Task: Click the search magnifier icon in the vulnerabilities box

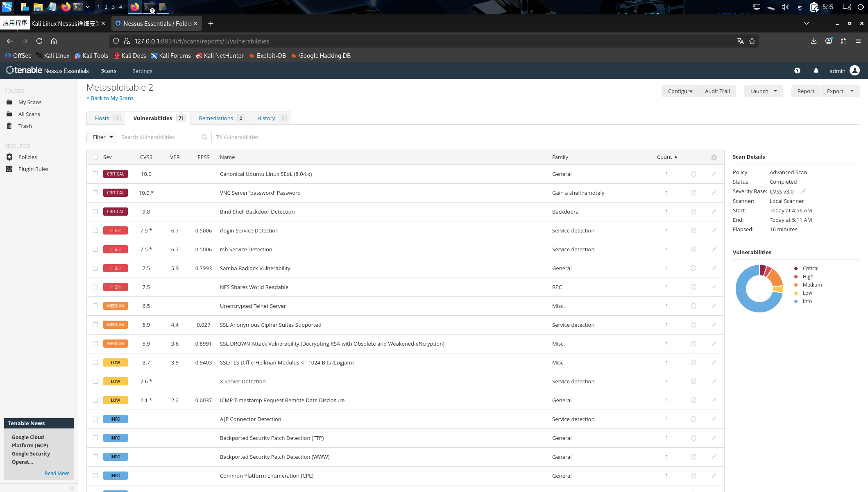Action: point(204,137)
